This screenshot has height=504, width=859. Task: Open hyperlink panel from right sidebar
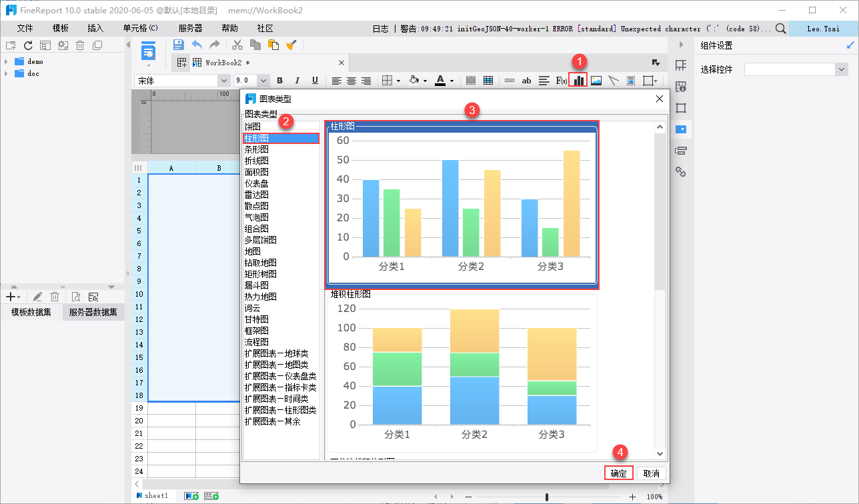point(681,172)
